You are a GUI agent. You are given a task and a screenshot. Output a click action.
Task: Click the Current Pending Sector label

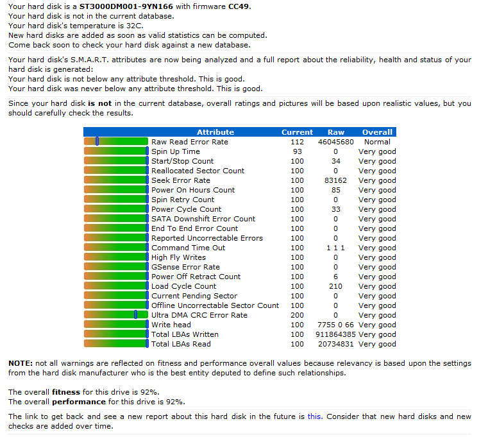coord(194,296)
